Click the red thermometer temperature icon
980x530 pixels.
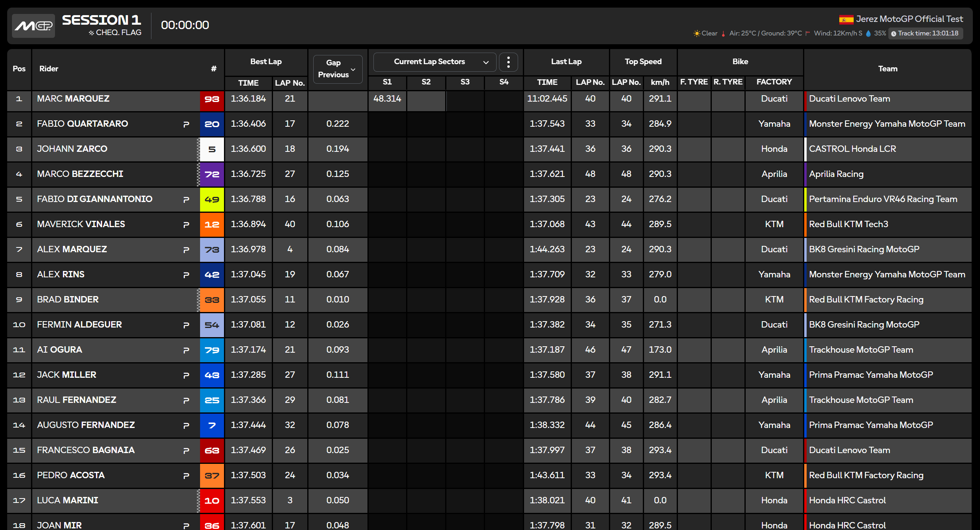pos(723,33)
